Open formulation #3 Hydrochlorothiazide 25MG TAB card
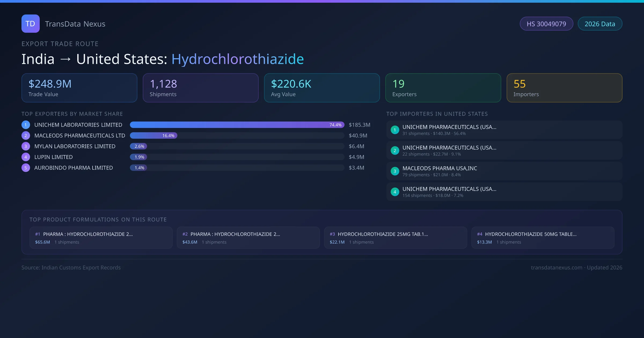The image size is (644, 338). tap(395, 238)
